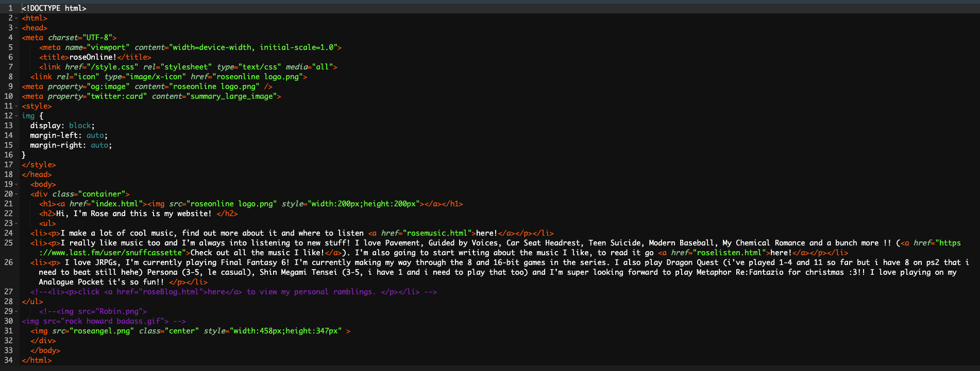Image resolution: width=980 pixels, height=371 pixels.
Task: Click line number 34 in the gutter
Action: [x=8, y=360]
